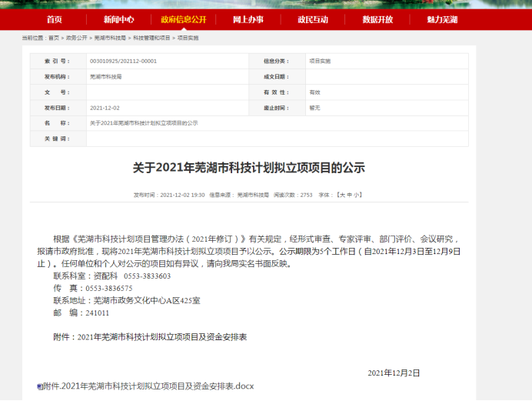Click 首页 in the breadcrumb trail
This screenshot has width=532, height=401.
pos(53,37)
